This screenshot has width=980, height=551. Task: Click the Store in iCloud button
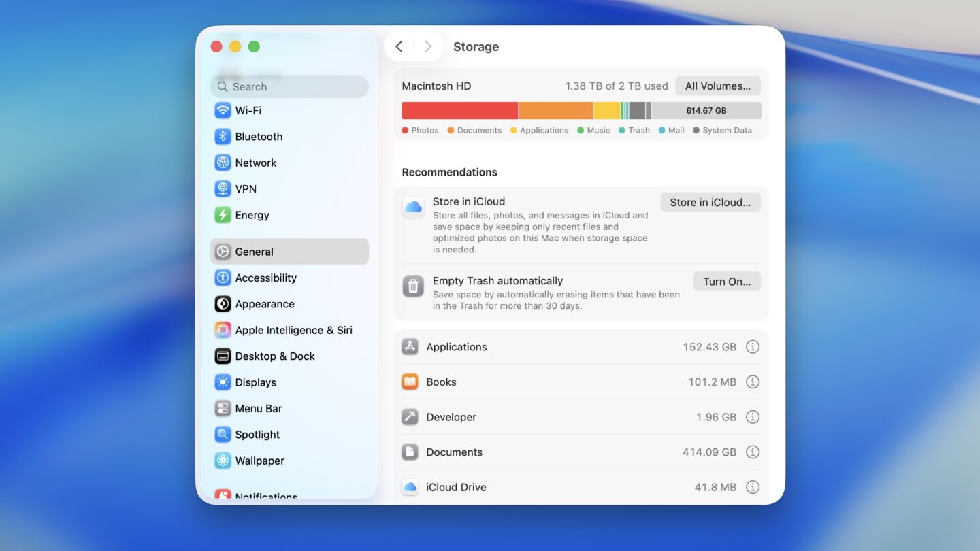(710, 202)
